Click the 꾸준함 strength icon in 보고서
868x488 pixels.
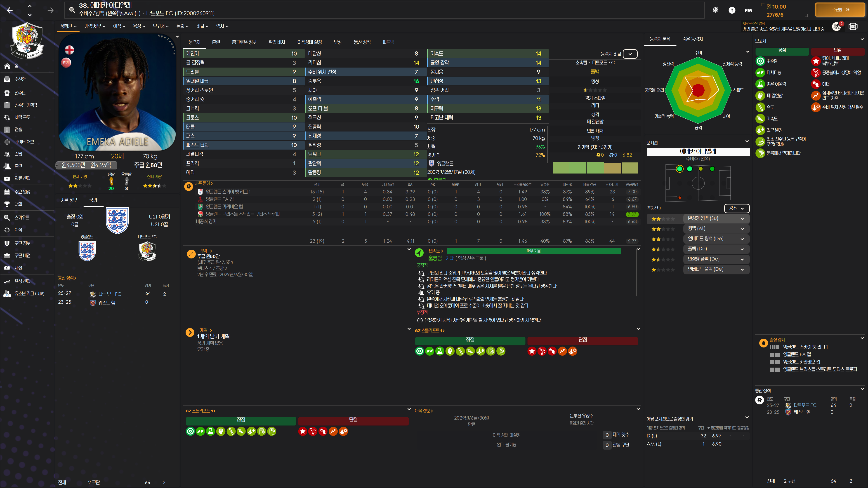pos(760,61)
